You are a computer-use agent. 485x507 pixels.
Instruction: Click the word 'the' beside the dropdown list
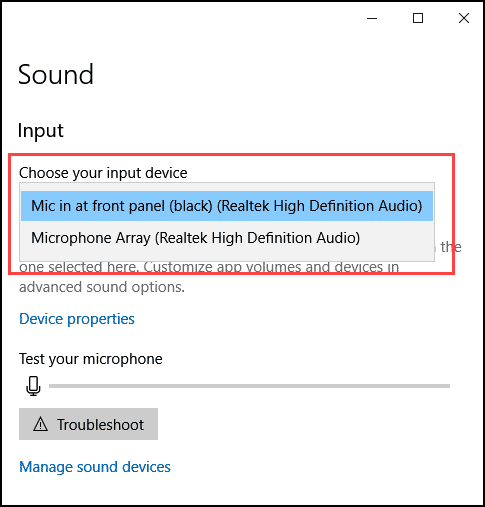(x=451, y=247)
